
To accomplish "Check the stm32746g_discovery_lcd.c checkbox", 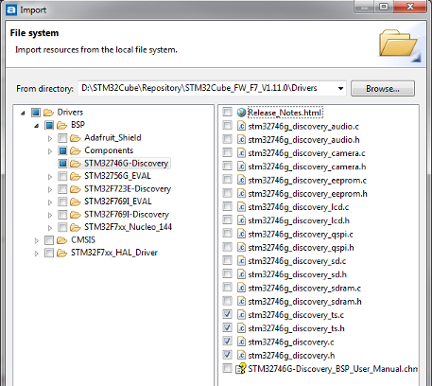I will pyautogui.click(x=227, y=206).
